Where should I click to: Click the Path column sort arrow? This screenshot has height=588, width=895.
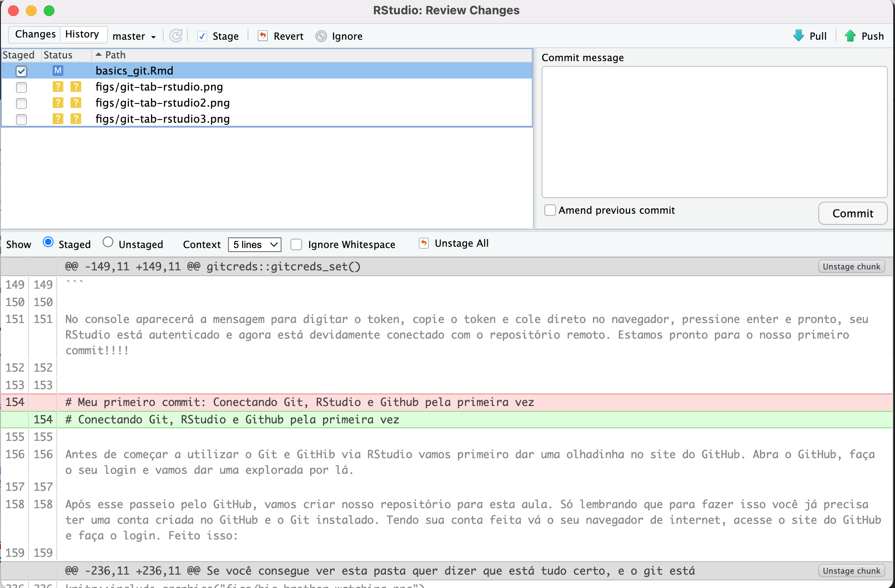99,54
